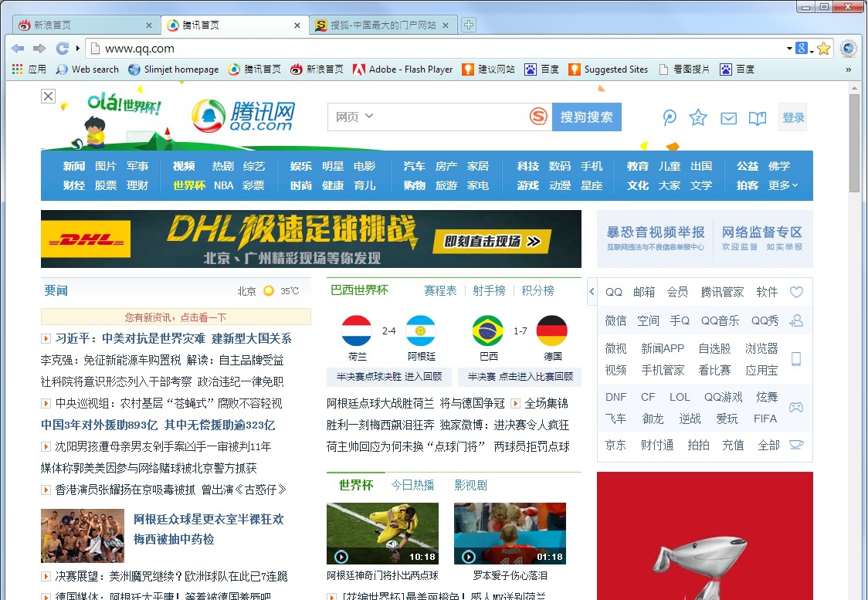The image size is (868, 600).
Task: Bookmark this page with star icon
Action: click(824, 49)
